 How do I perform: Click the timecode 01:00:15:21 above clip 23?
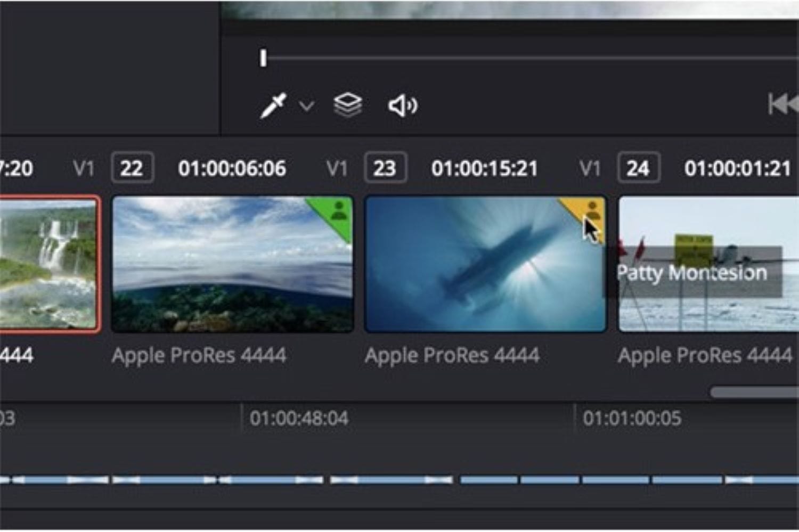point(484,169)
